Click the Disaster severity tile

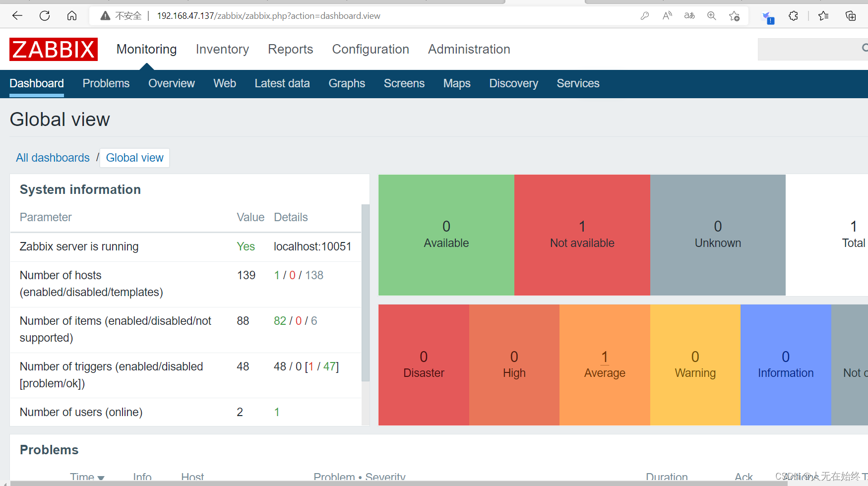424,365
